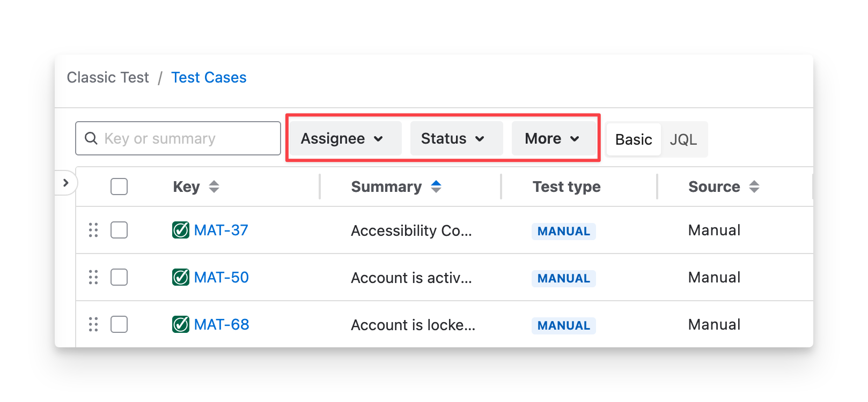Click the drag handle for MAT-37 row
The height and width of the screenshot is (402, 868).
93,230
